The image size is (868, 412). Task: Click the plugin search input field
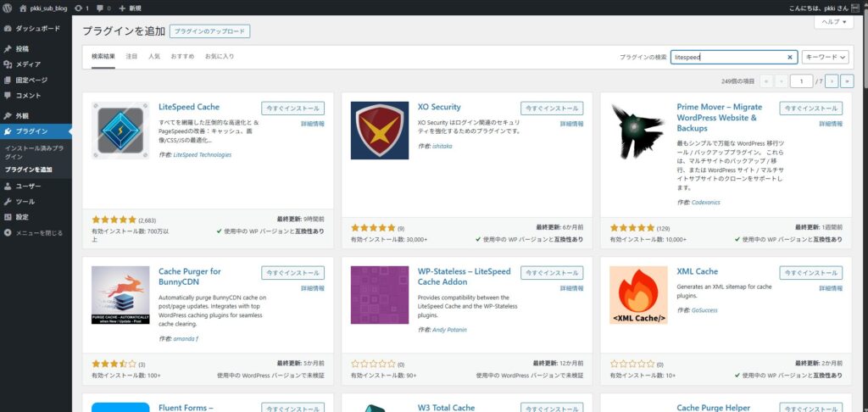click(729, 57)
